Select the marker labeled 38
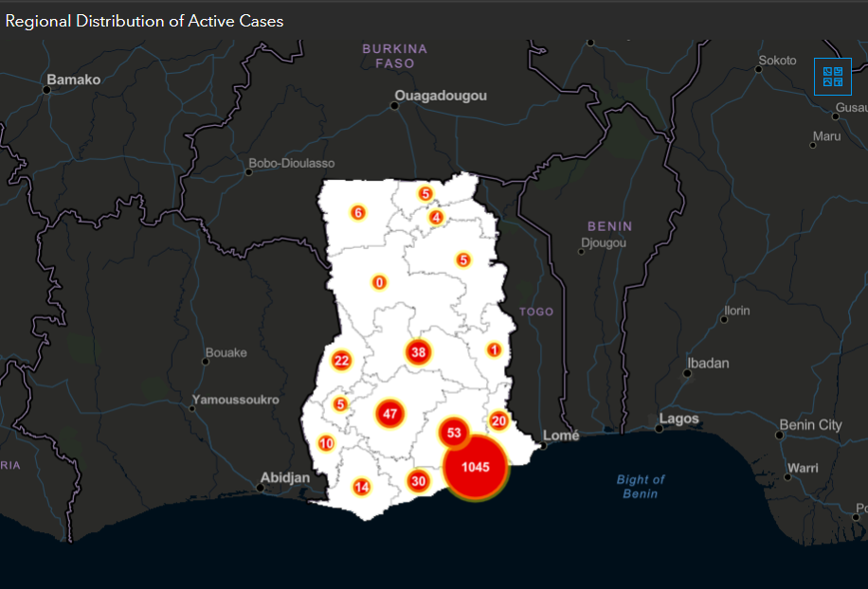Image resolution: width=868 pixels, height=589 pixels. (418, 353)
